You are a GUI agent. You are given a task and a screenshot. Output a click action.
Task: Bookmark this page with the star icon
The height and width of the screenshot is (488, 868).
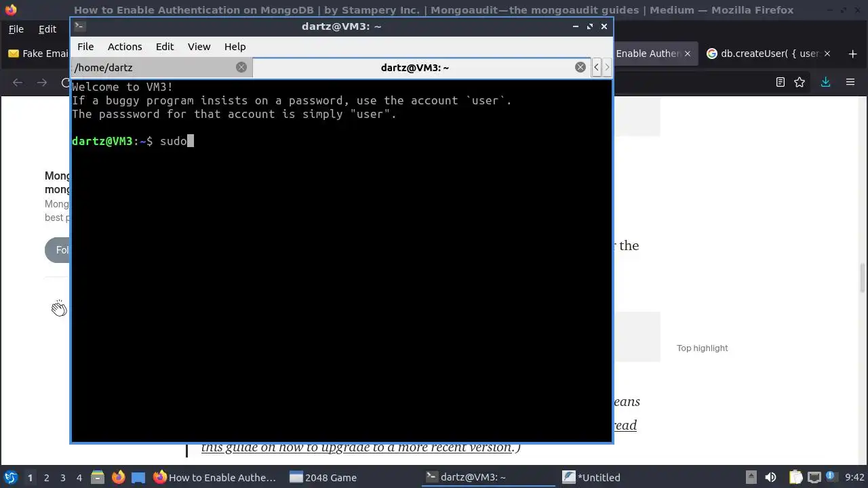tap(800, 82)
